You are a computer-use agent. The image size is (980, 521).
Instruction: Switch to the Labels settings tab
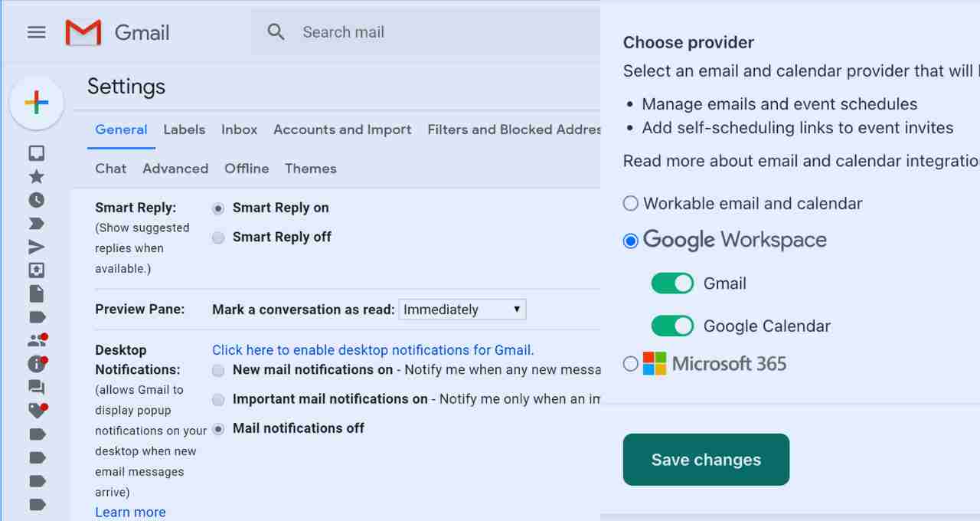coord(184,129)
